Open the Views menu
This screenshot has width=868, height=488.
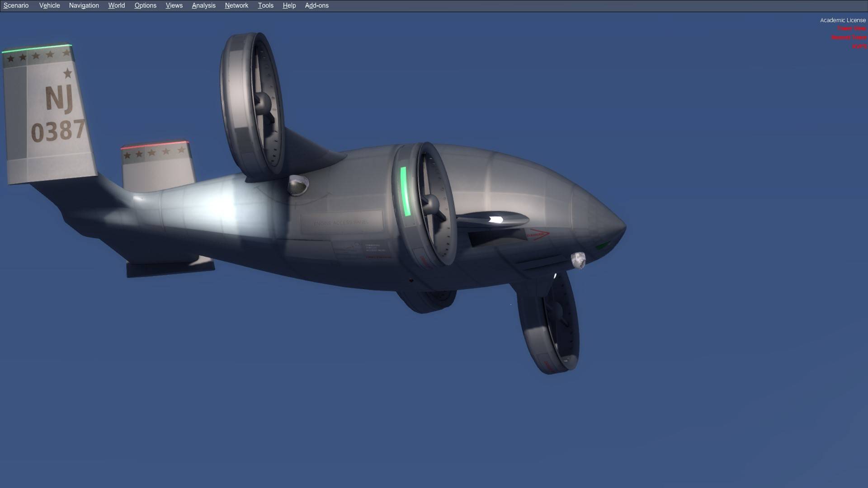[x=174, y=5]
